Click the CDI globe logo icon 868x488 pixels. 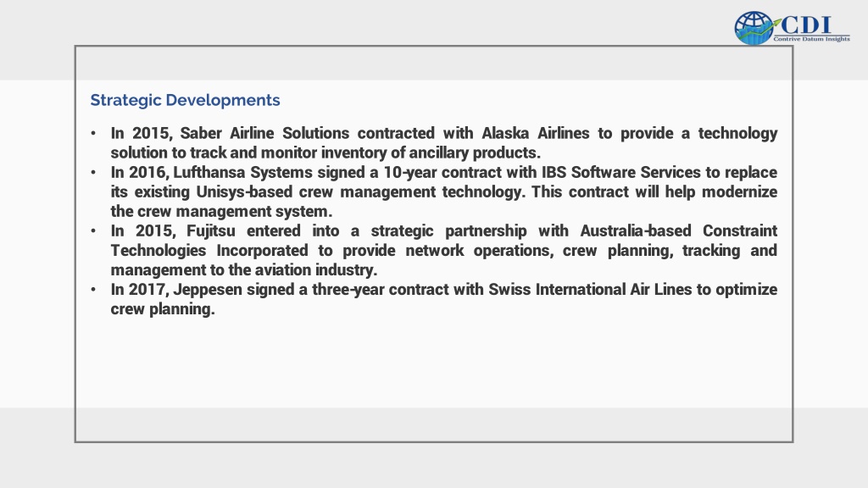click(754, 28)
